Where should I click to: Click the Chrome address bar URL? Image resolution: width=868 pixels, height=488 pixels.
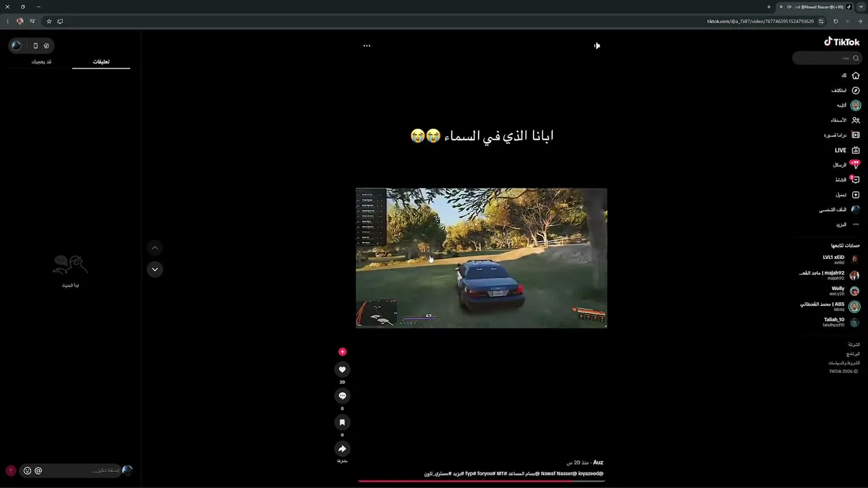click(x=760, y=21)
